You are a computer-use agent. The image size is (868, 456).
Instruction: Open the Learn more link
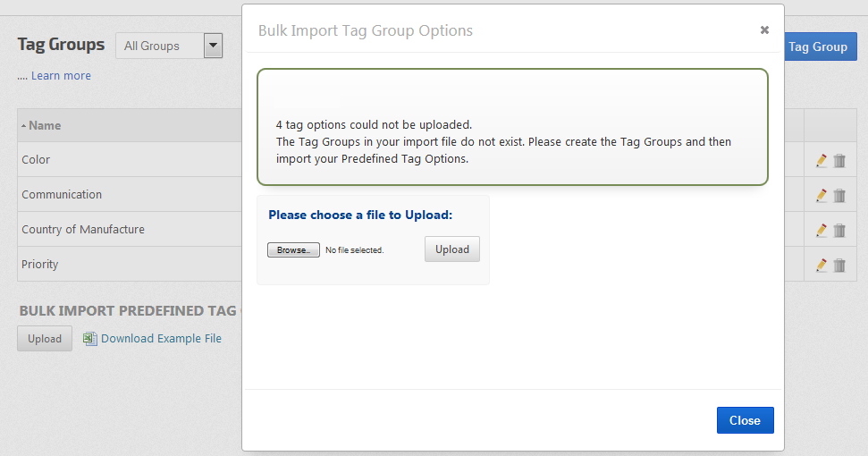[x=61, y=76]
